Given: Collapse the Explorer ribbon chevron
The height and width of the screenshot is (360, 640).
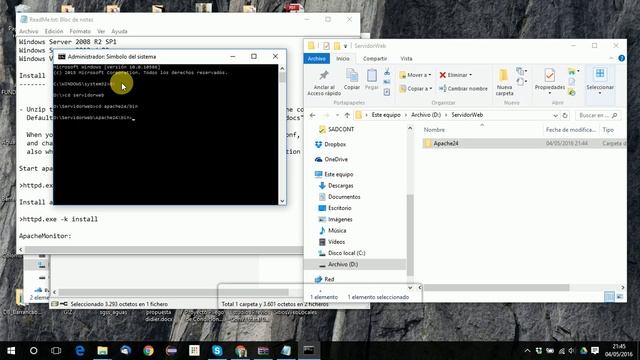Looking at the screenshot, I should click(611, 58).
